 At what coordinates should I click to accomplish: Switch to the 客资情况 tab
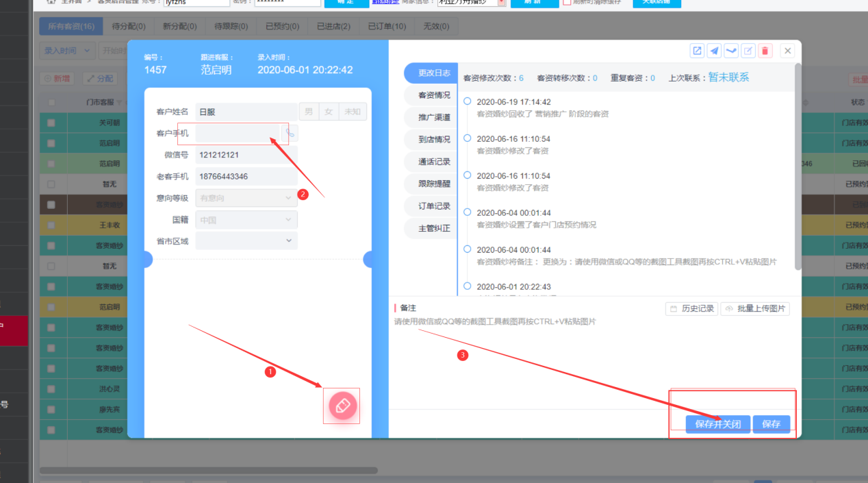[x=434, y=95]
